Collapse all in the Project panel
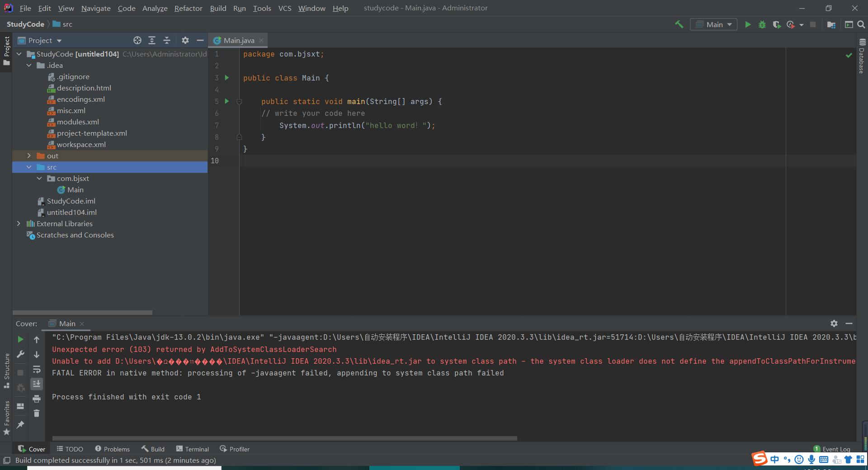868x470 pixels. point(167,40)
